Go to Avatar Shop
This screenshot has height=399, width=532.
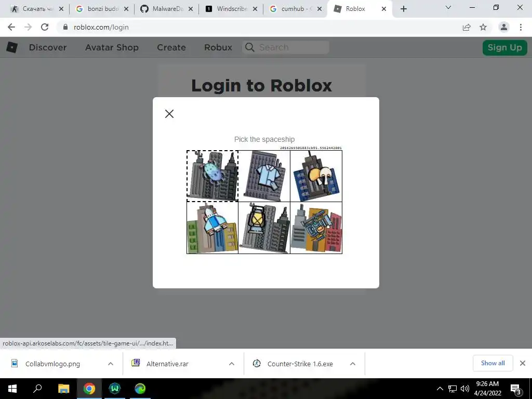(112, 47)
